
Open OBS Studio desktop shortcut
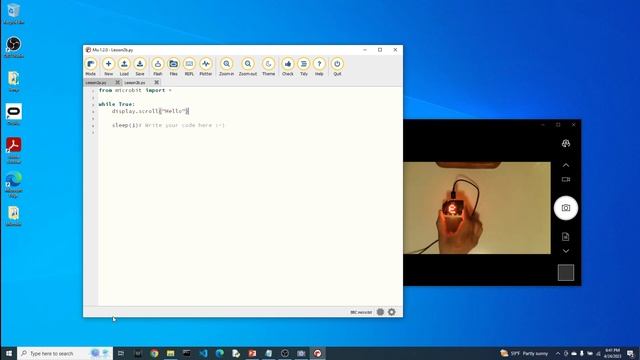pyautogui.click(x=13, y=47)
